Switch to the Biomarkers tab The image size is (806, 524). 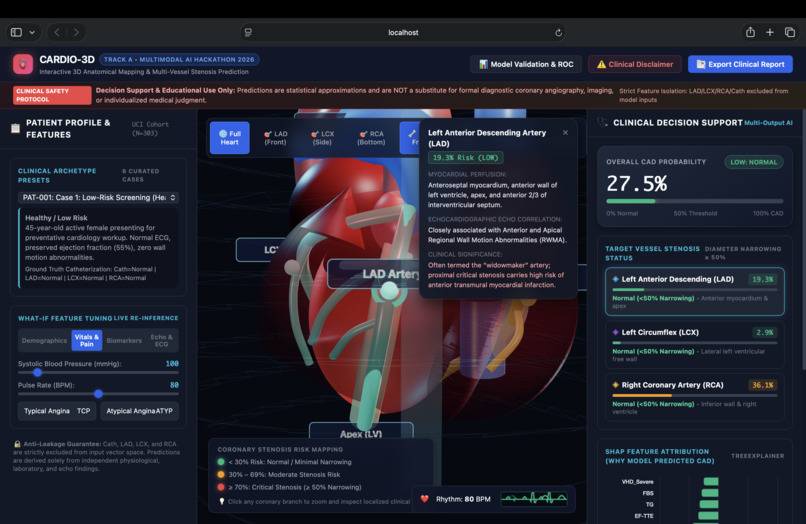pos(124,340)
